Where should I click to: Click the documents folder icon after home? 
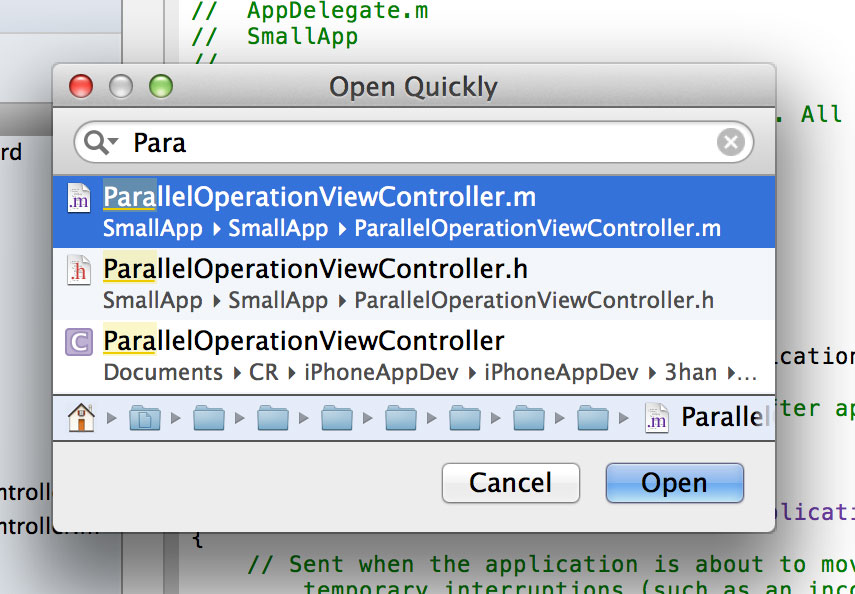click(x=144, y=418)
